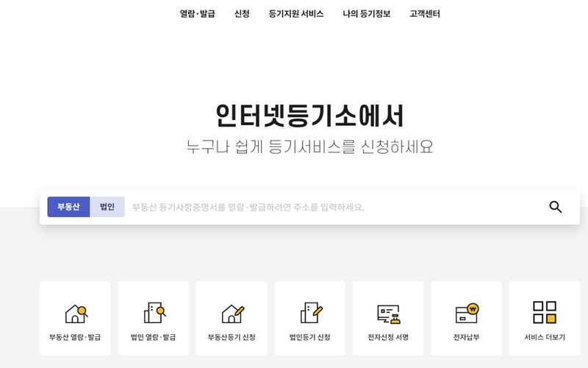Open the 부동산 열람·발급 text link
This screenshot has height=368, width=588.
tap(75, 337)
